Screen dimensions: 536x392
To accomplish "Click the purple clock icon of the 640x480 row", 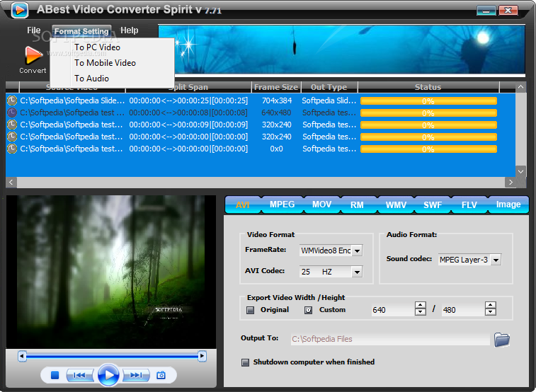I will tap(12, 113).
